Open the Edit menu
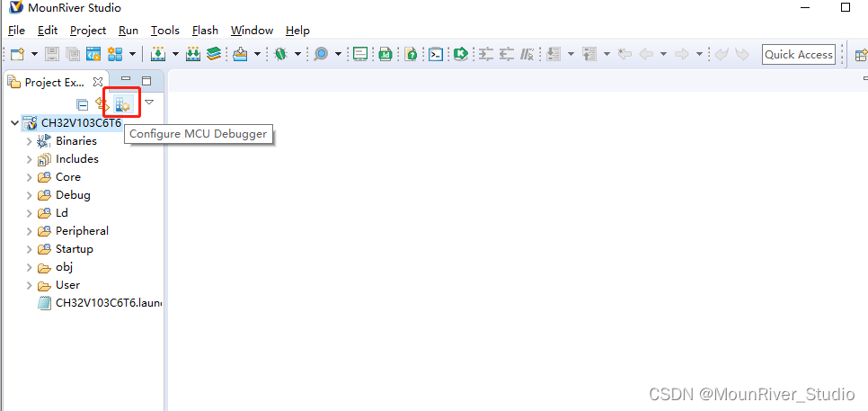Screen dimensions: 868x411 coord(48,31)
